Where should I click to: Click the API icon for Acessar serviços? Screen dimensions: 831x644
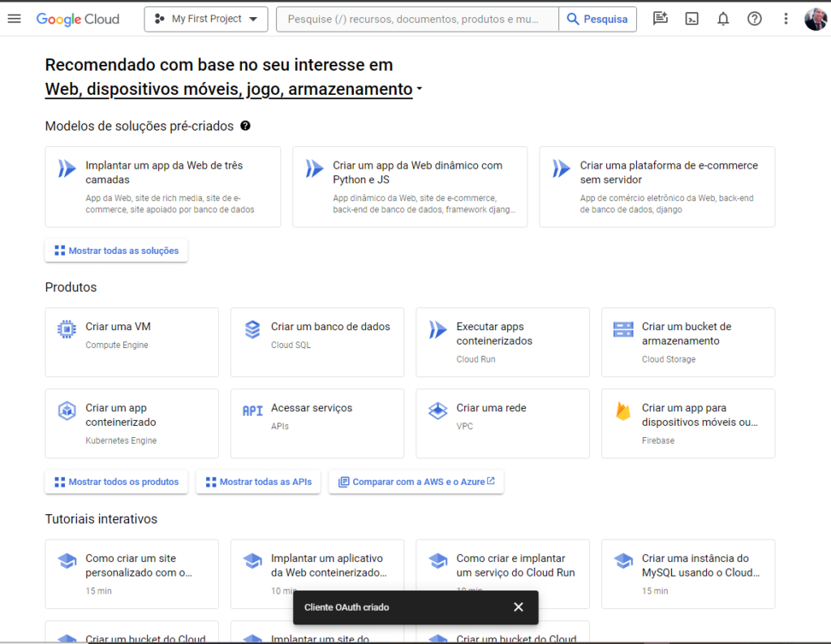pyautogui.click(x=252, y=411)
